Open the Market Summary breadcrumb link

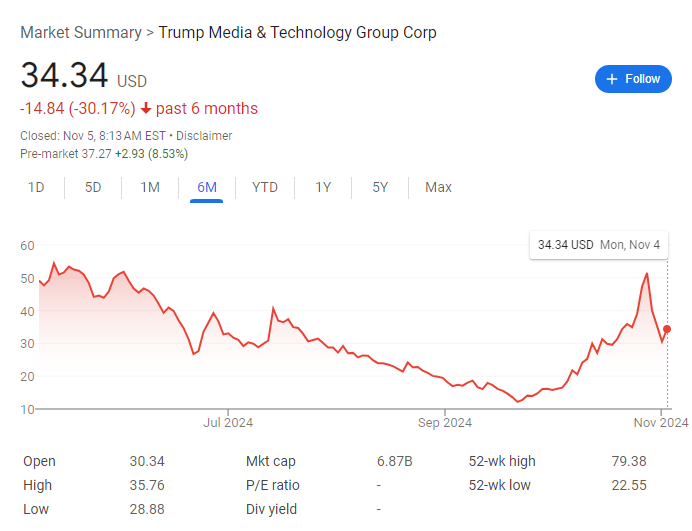click(81, 32)
